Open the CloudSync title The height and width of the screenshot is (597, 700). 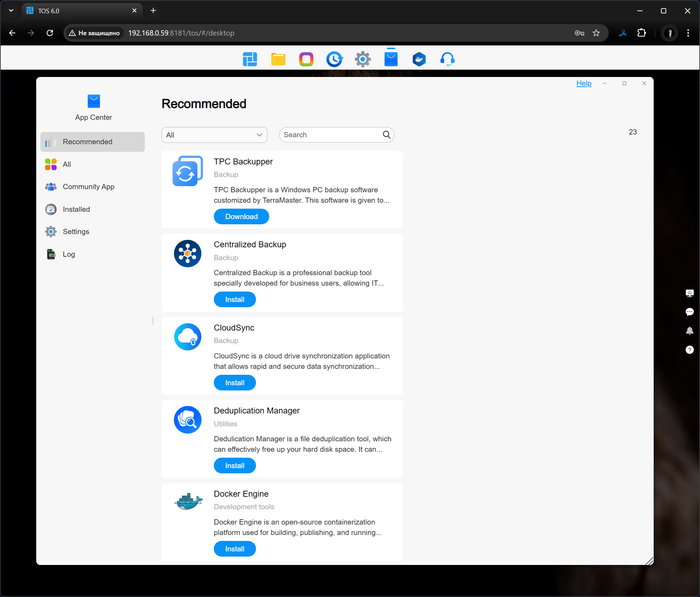(x=234, y=328)
